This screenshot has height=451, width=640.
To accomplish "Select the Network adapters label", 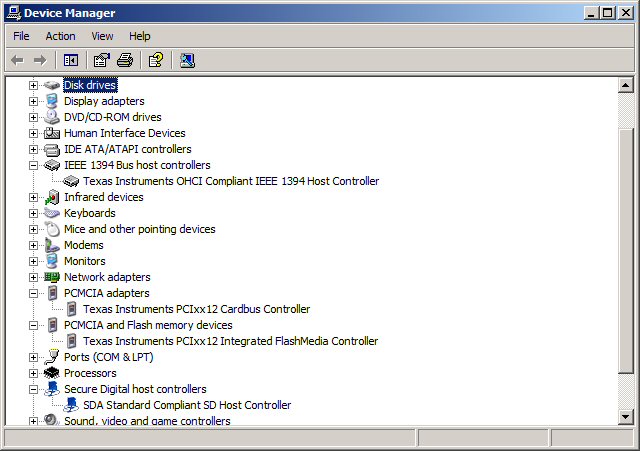I will (107, 277).
